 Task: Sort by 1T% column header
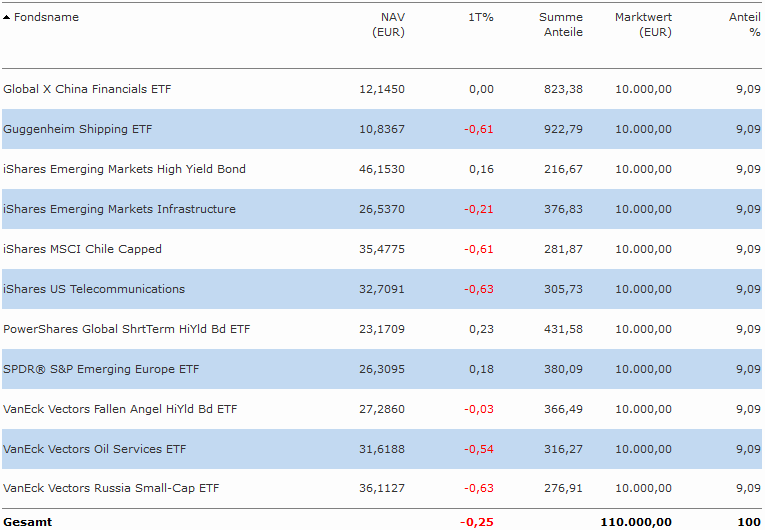click(x=481, y=17)
